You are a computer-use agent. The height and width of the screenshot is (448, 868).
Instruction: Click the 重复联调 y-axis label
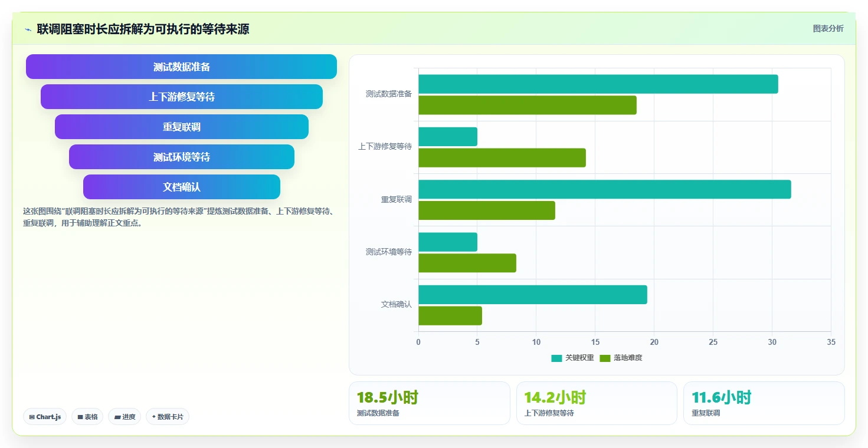coord(396,199)
